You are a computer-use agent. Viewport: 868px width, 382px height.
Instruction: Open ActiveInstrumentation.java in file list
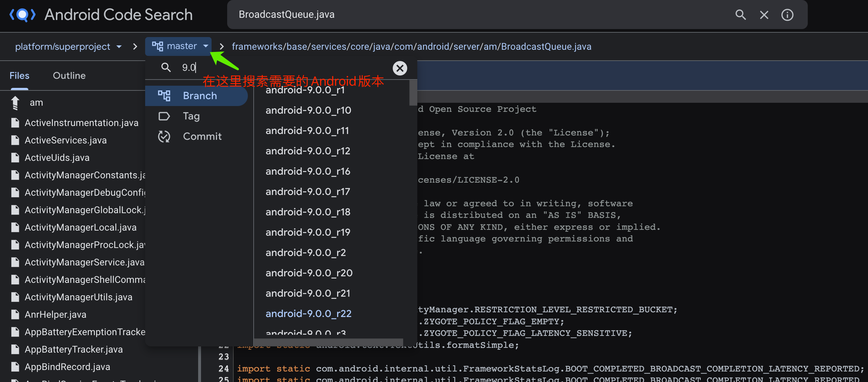(81, 123)
